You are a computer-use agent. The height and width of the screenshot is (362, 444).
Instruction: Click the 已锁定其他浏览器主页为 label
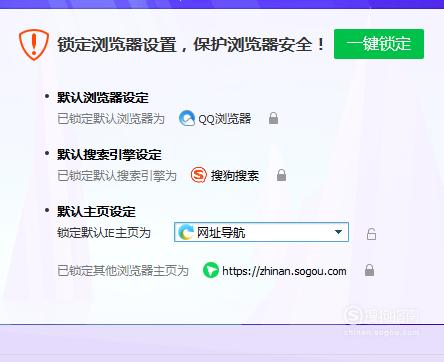click(x=123, y=271)
